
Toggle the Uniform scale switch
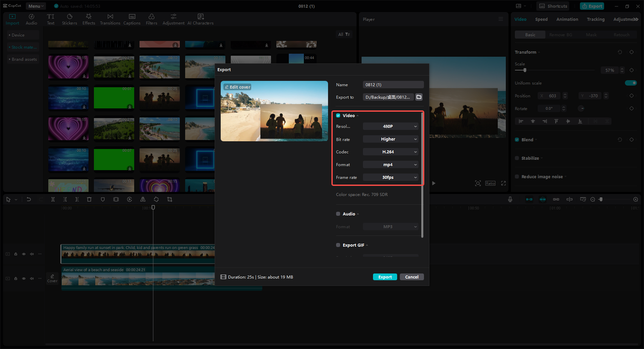point(630,83)
